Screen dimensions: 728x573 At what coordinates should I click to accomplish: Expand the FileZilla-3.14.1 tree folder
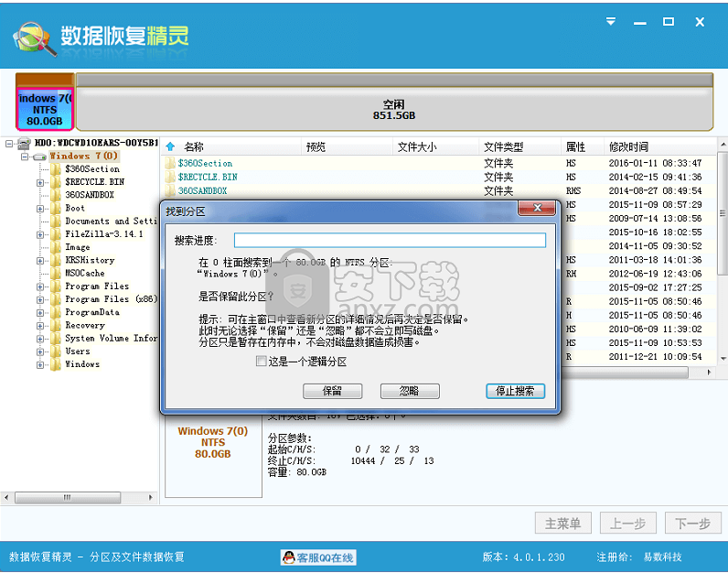40,234
